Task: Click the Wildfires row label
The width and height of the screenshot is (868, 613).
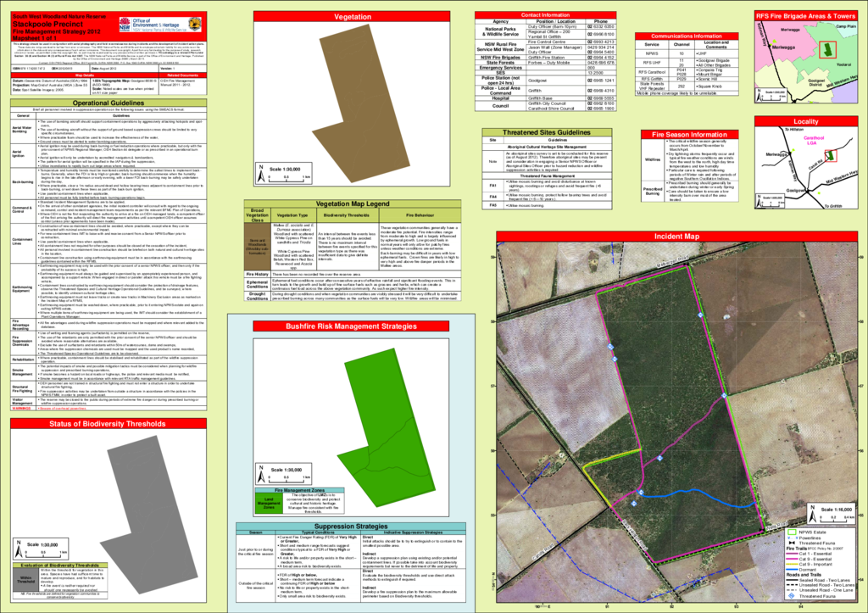Action: [653, 159]
